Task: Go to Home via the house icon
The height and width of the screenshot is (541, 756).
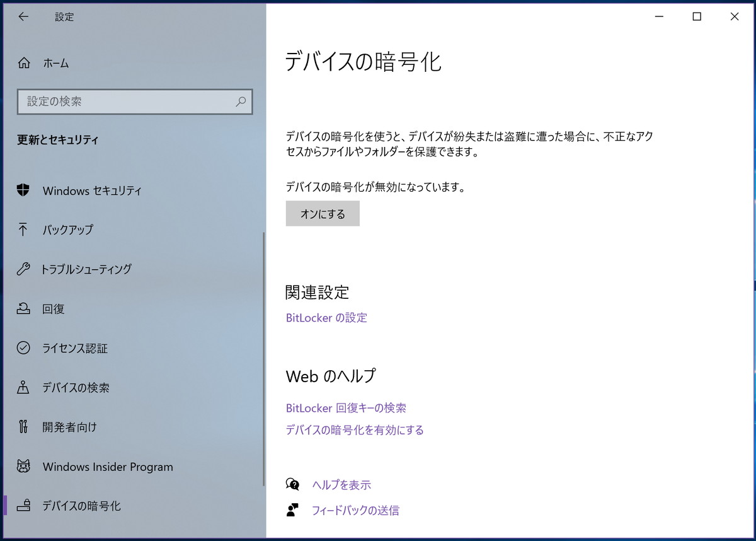Action: coord(24,63)
